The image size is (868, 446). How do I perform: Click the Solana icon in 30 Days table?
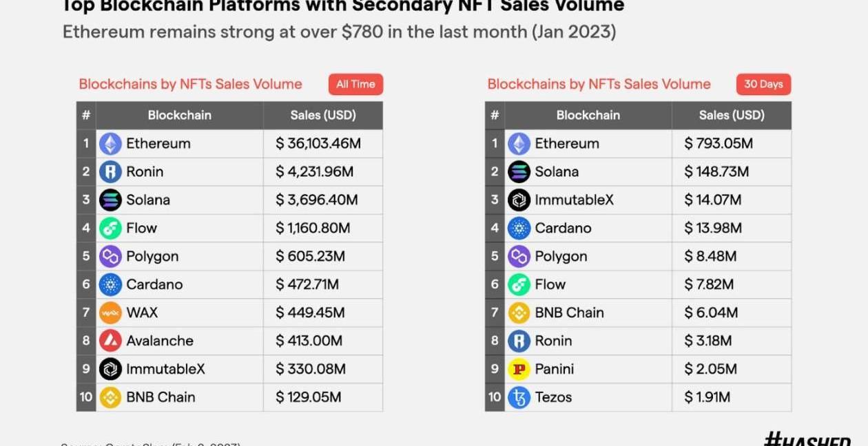pos(519,172)
